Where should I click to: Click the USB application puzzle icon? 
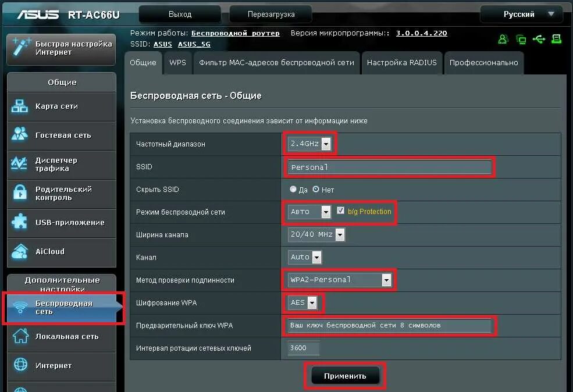point(19,222)
